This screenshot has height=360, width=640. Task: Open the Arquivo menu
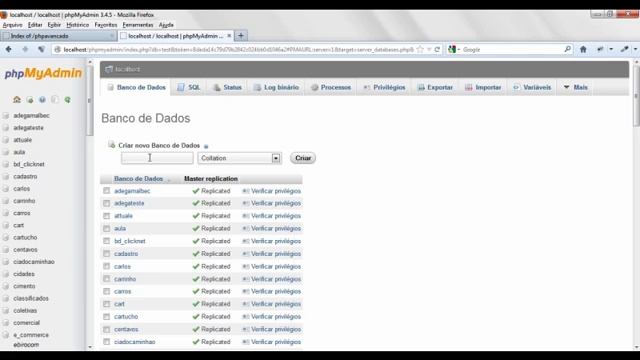(12, 25)
